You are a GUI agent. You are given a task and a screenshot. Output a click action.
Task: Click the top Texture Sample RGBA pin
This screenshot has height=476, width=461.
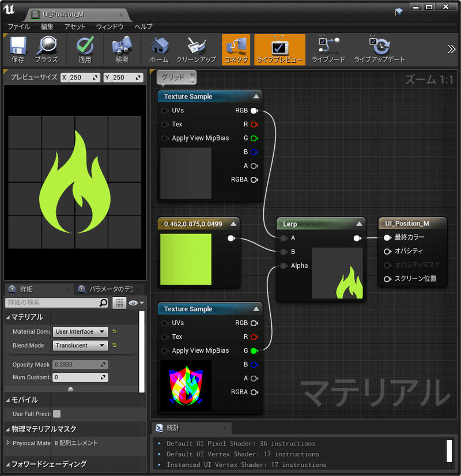click(254, 180)
